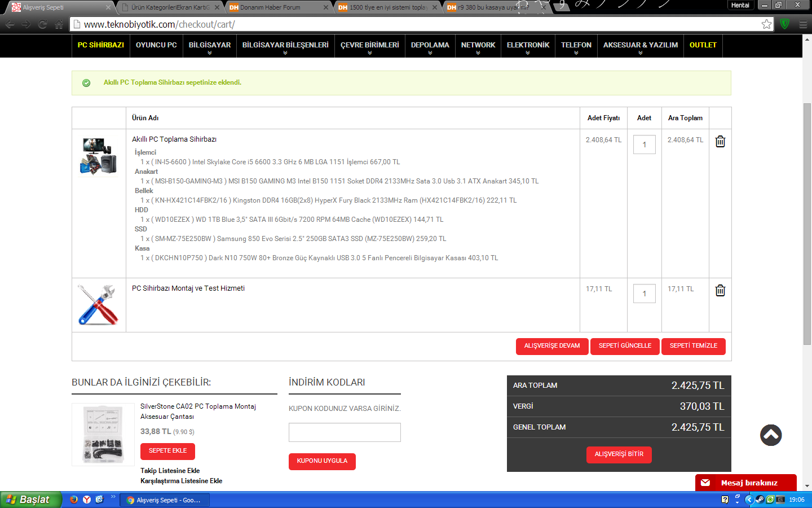The width and height of the screenshot is (812, 508).
Task: Apply coupon with KUPONU UYGULA button
Action: tap(322, 461)
